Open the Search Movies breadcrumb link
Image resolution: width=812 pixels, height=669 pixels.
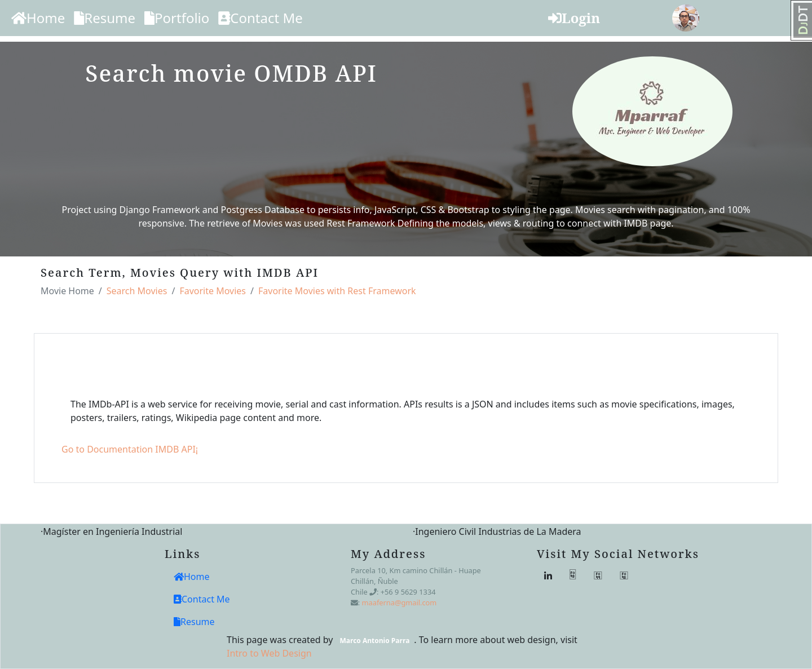tap(137, 291)
